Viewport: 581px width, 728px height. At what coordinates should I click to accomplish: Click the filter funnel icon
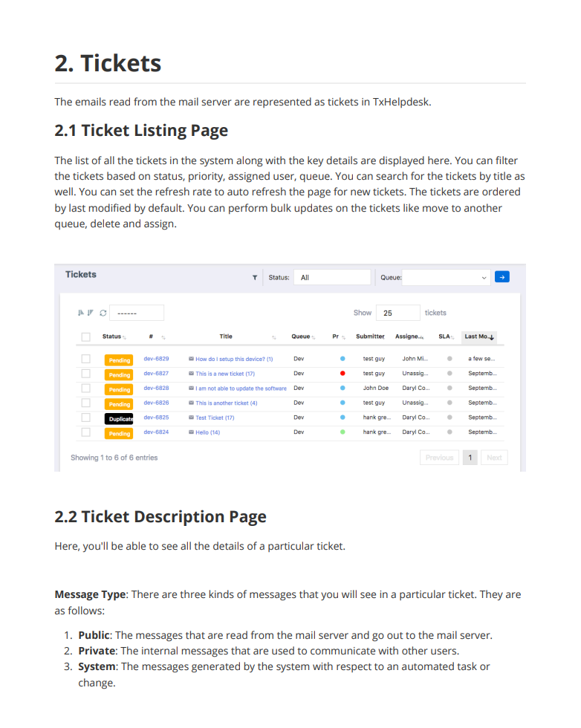255,278
